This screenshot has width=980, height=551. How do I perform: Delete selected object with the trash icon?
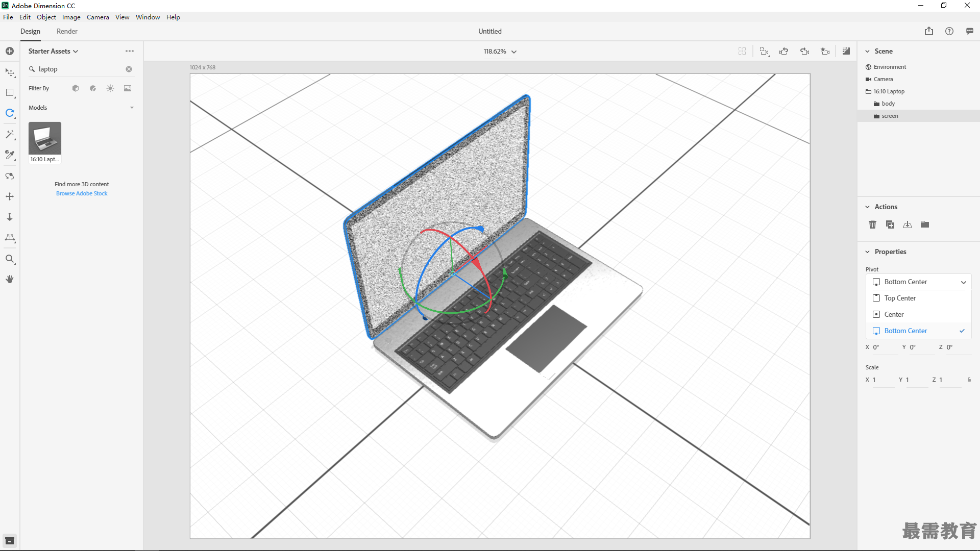point(873,224)
